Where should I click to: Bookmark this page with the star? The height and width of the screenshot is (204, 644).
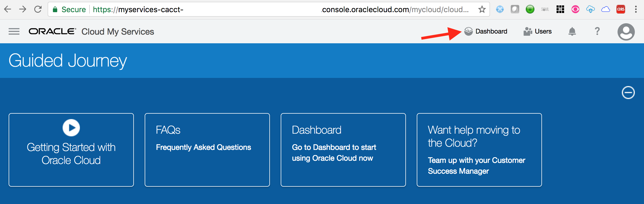coord(482,9)
